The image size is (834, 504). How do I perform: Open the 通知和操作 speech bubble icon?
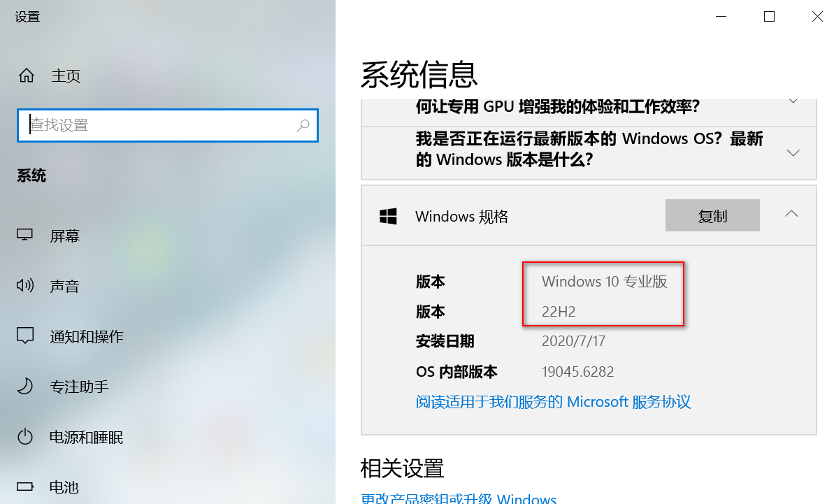[25, 336]
